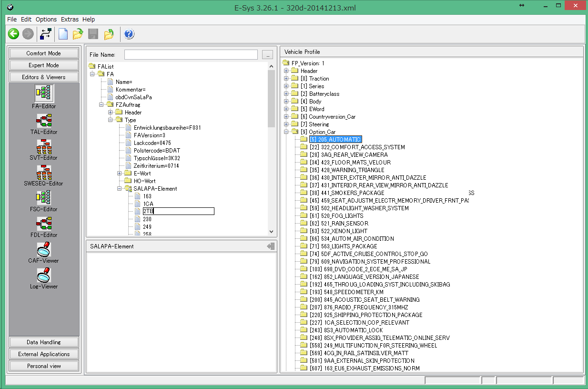Image resolution: width=588 pixels, height=389 pixels.
Task: Expand the [0] Traction node
Action: [286, 79]
